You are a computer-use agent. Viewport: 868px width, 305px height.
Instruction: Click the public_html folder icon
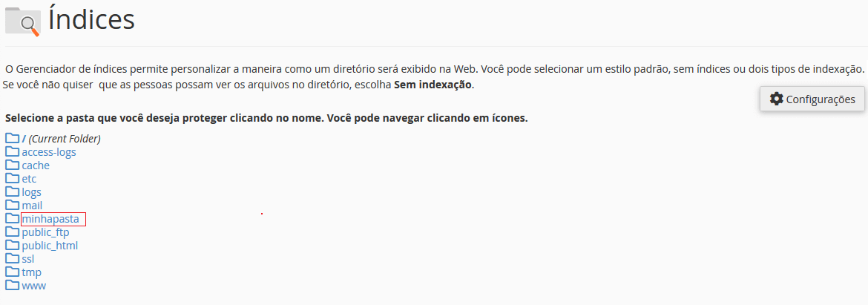pos(12,245)
